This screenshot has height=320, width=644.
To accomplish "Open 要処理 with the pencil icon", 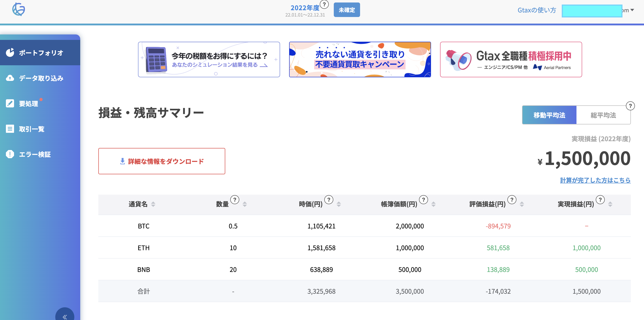I will click(10, 104).
